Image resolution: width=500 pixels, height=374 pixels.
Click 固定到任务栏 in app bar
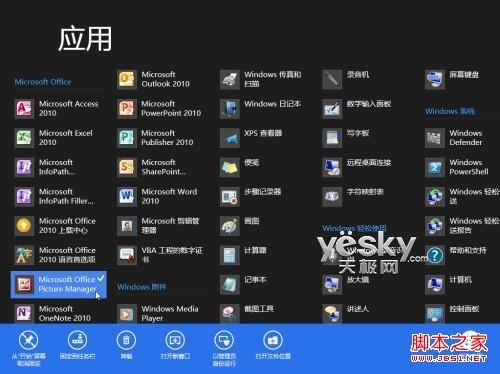click(77, 345)
